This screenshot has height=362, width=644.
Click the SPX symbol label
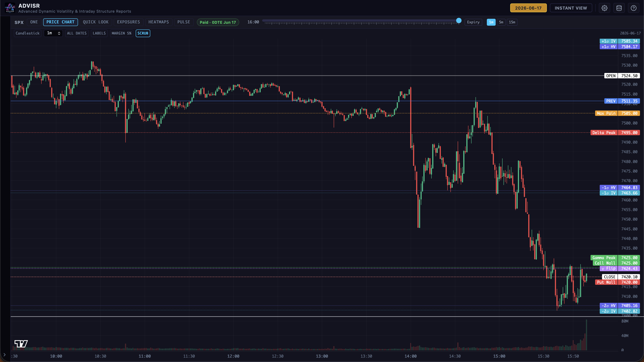pos(19,22)
